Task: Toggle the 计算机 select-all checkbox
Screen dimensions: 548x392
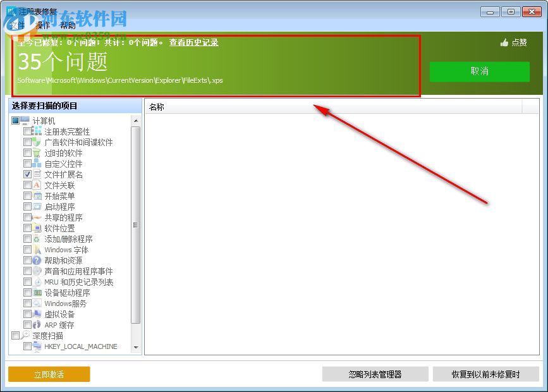Action: coord(16,121)
